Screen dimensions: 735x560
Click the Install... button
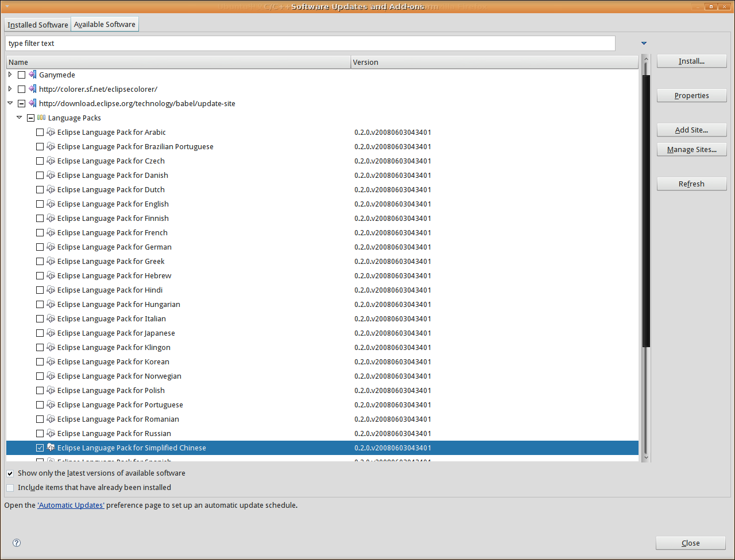coord(691,61)
